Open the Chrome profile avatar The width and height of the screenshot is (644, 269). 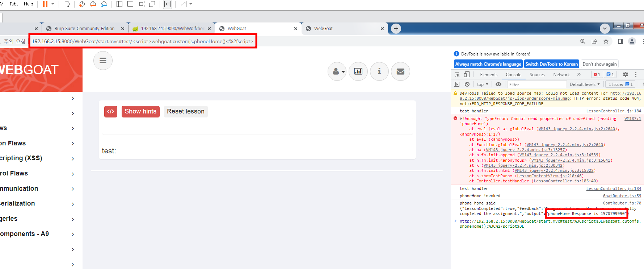tap(632, 41)
